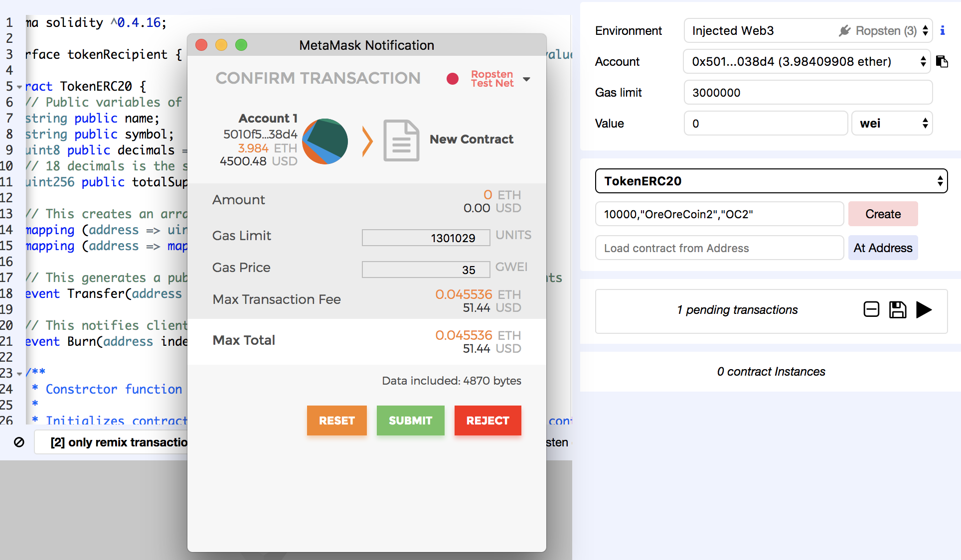Collapse code fold arrow on line 5

19,87
